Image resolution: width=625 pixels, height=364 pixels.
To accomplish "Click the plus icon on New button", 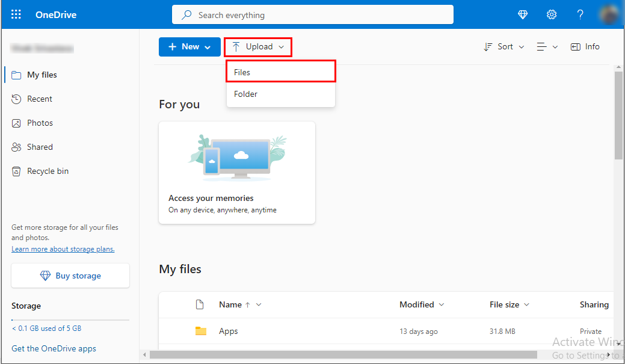I will point(172,47).
